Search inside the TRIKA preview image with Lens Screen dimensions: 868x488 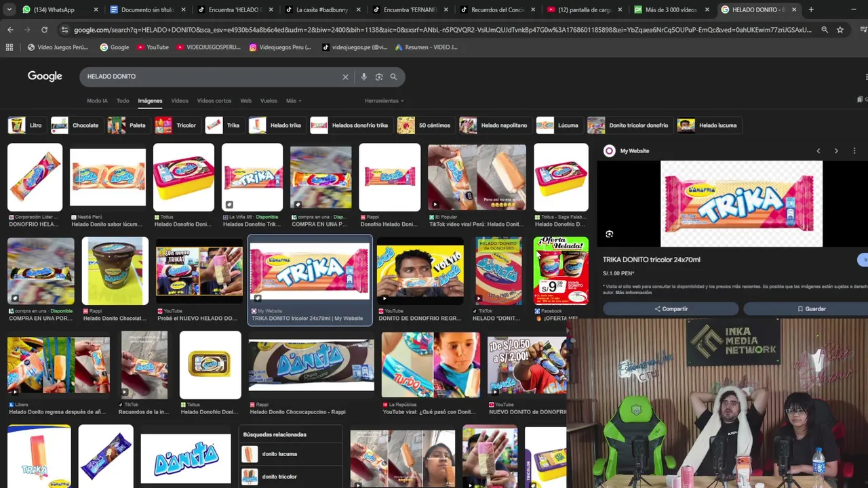point(610,235)
